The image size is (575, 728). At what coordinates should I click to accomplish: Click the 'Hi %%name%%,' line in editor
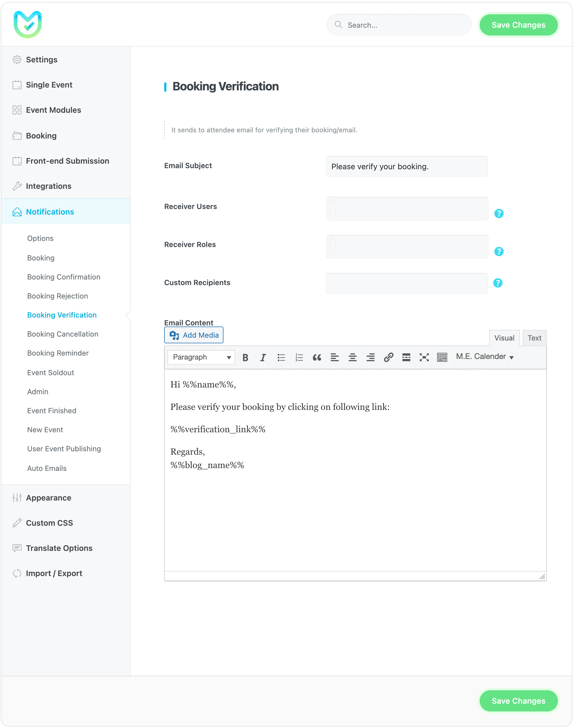pyautogui.click(x=203, y=384)
